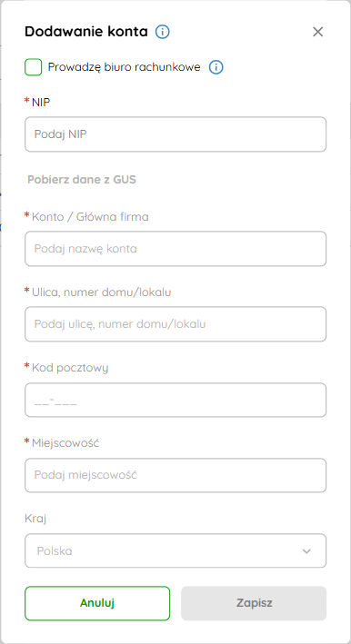Close the Dodawanie konta dialog with X
Image resolution: width=351 pixels, height=644 pixels.
click(317, 32)
